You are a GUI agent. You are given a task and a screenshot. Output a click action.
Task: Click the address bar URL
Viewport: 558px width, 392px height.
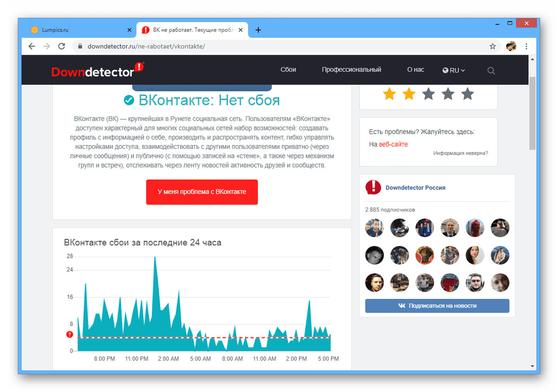pos(146,46)
